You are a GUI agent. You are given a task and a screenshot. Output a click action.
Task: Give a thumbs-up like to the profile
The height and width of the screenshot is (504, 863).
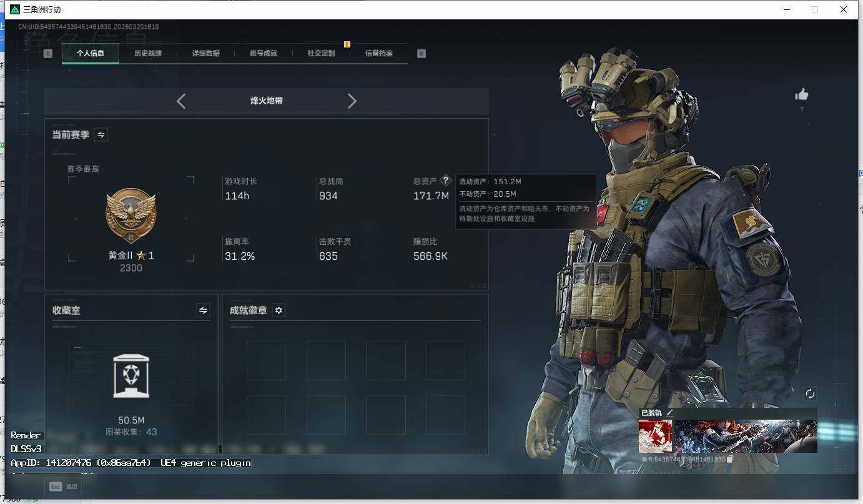pos(802,94)
